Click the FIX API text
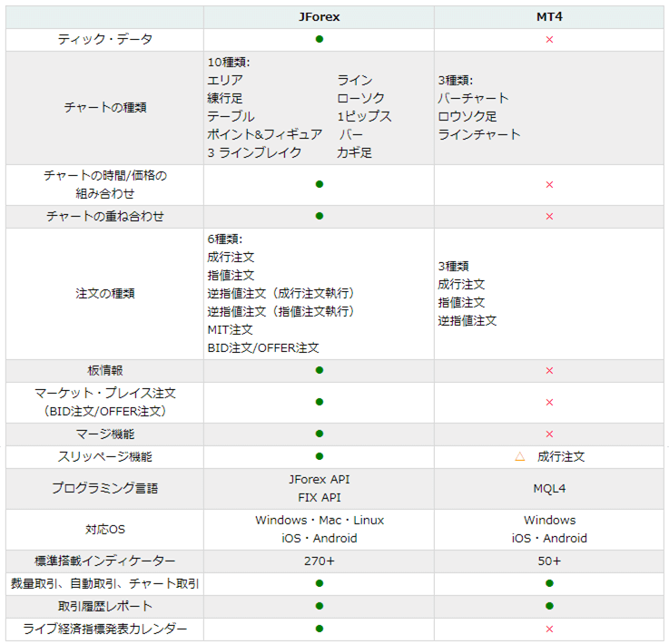669x644 pixels. 320,497
